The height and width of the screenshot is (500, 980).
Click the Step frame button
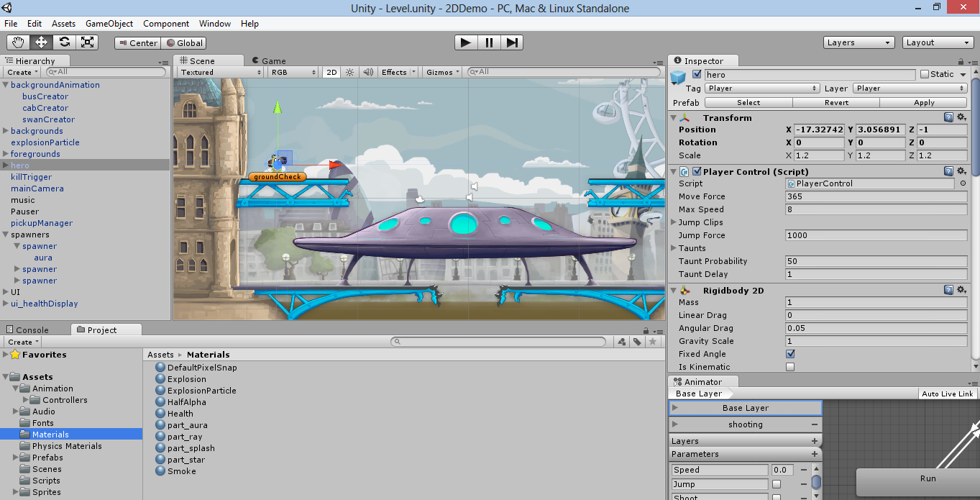(511, 42)
